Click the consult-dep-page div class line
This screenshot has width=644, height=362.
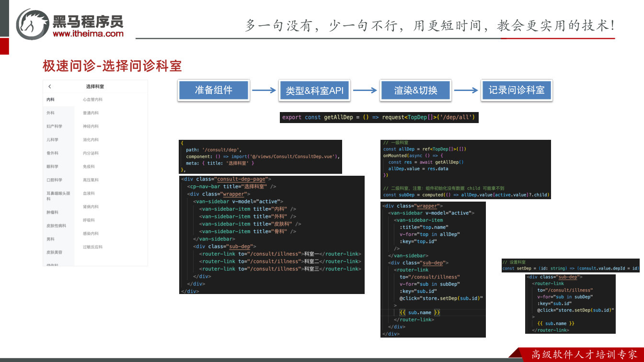pos(226,179)
